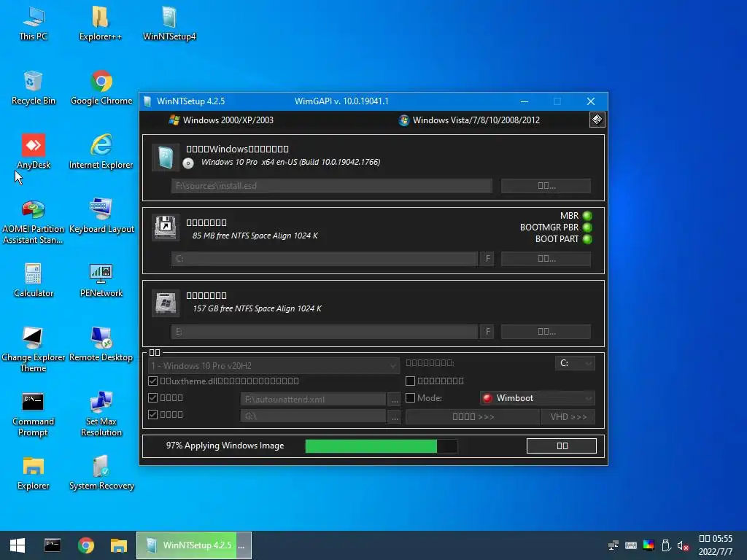Click the green BOOT PART status light

(587, 239)
